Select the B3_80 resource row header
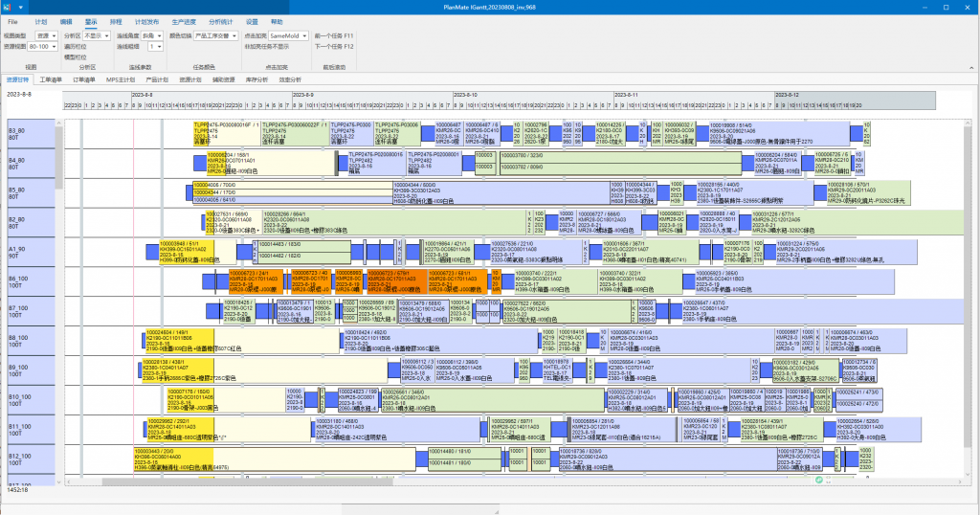 (32, 134)
